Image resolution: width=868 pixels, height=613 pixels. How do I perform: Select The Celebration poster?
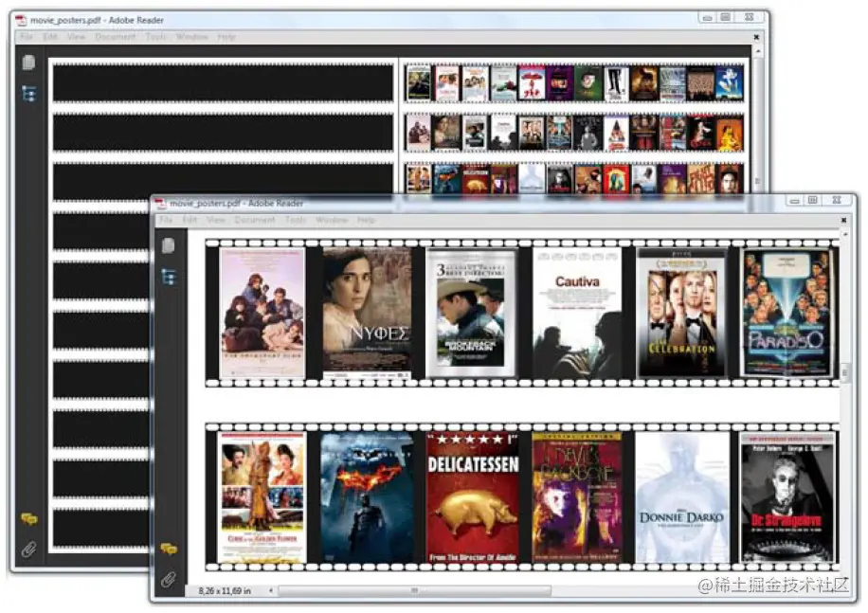tap(682, 314)
